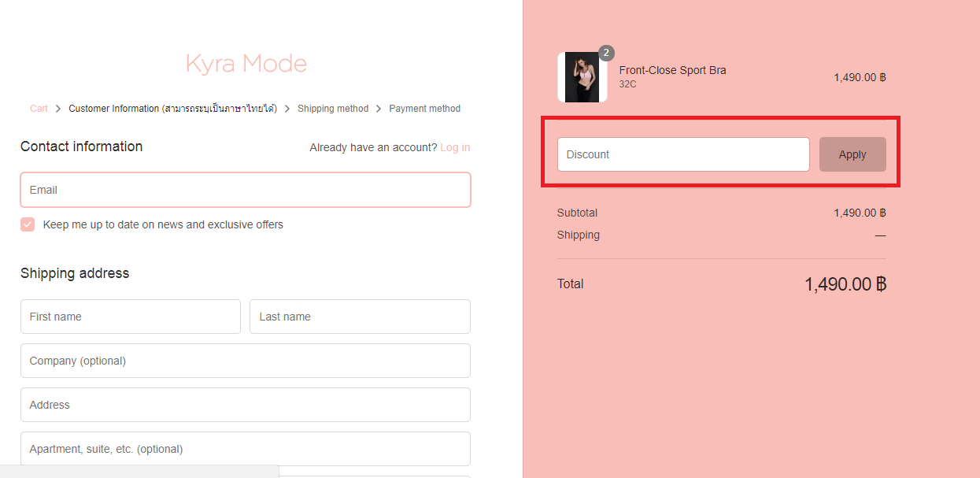Click the Discount code field
Viewport: 980px width, 478px height.
tap(683, 154)
